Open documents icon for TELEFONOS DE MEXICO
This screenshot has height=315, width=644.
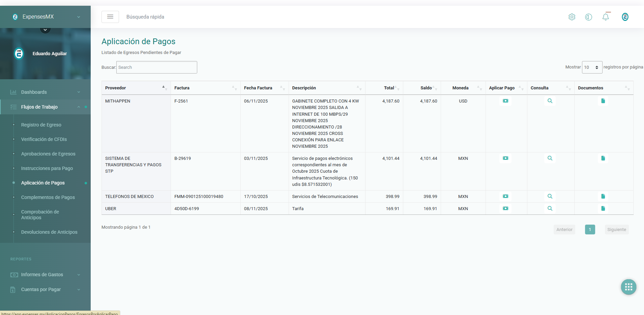603,196
